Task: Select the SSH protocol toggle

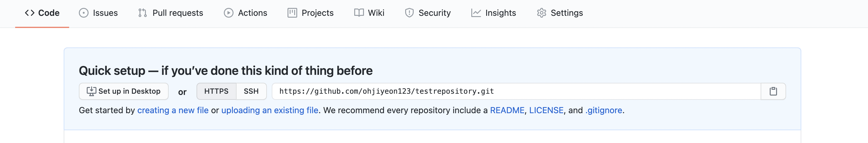Action: coord(251,91)
